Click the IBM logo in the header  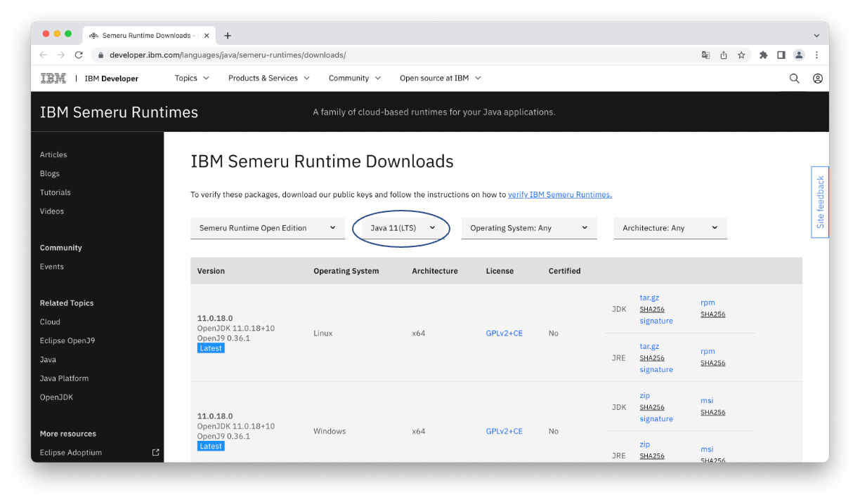click(x=53, y=78)
